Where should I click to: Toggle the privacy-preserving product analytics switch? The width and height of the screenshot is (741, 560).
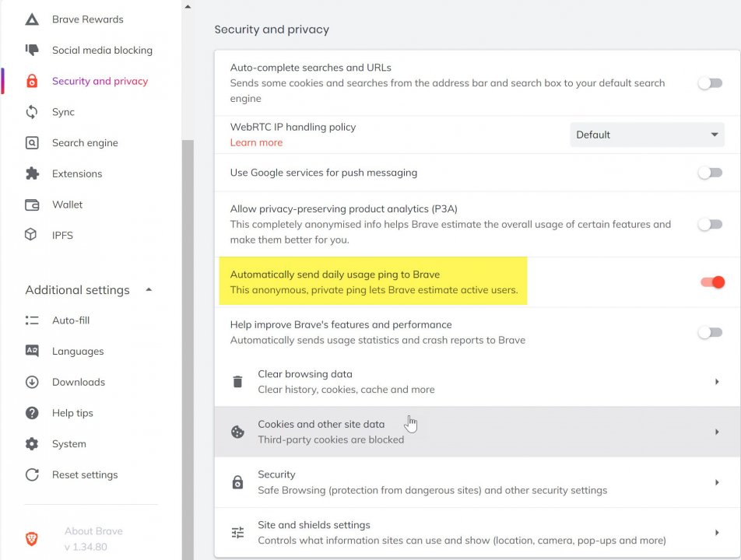(710, 224)
